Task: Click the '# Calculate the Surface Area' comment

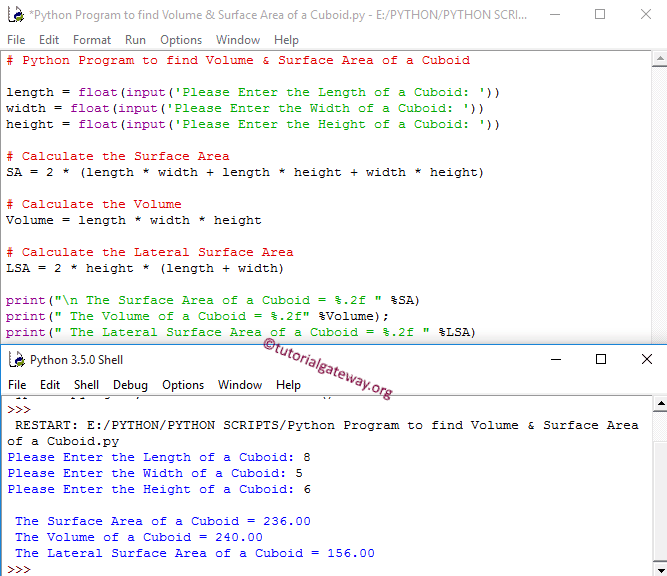Action: coord(118,157)
